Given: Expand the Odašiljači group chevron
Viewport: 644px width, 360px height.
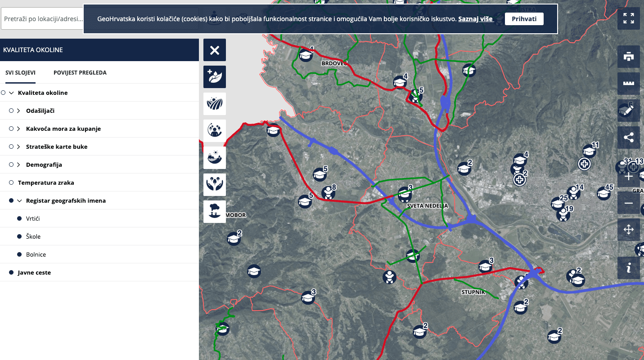Looking at the screenshot, I should [x=19, y=111].
